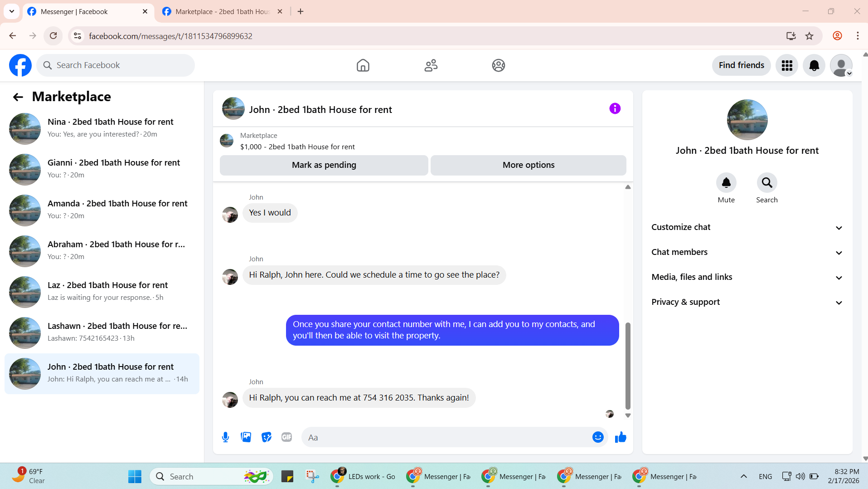
Task: Open the Friends icon in top navigation
Action: tap(431, 65)
